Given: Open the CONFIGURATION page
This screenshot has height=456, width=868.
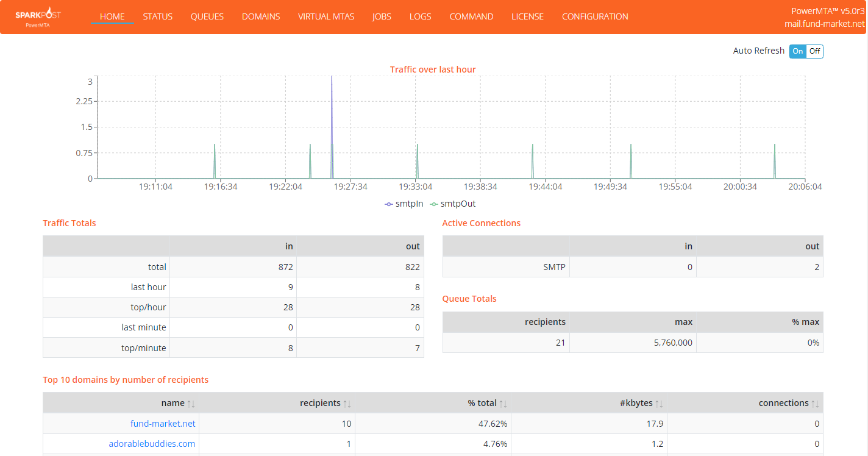Looking at the screenshot, I should click(x=595, y=17).
